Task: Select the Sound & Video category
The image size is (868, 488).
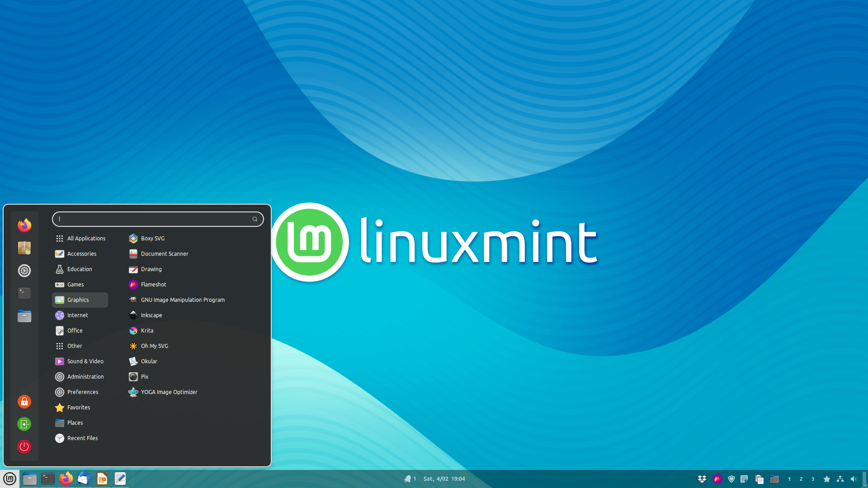Action: tap(85, 361)
